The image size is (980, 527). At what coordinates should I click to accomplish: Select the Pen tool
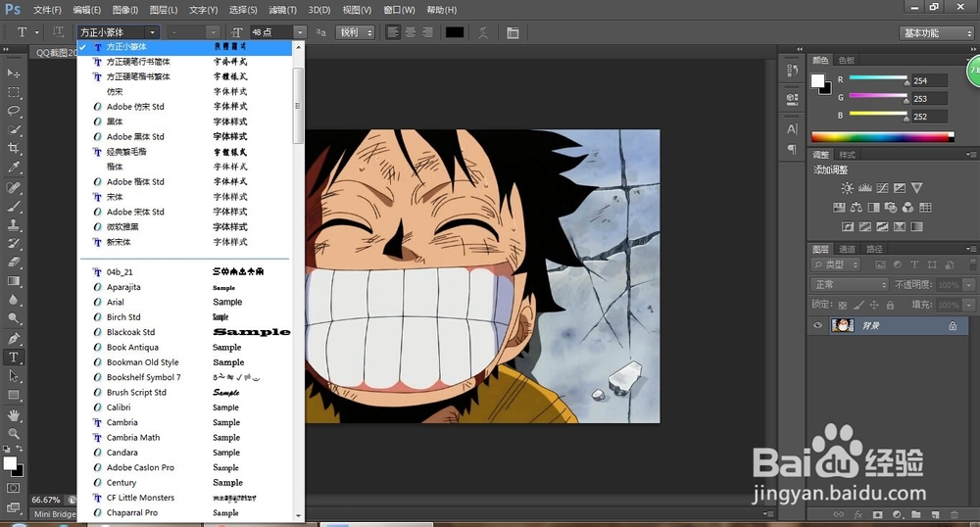13,338
